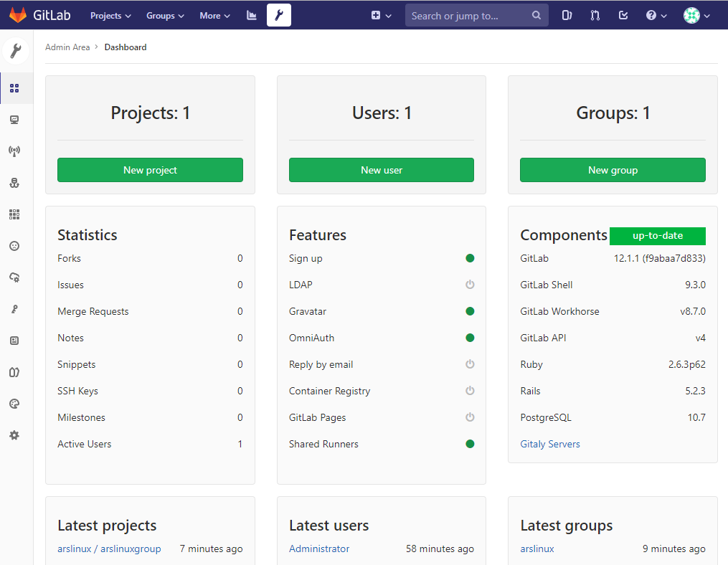Click the Gravatar enabled status dot

click(x=470, y=311)
